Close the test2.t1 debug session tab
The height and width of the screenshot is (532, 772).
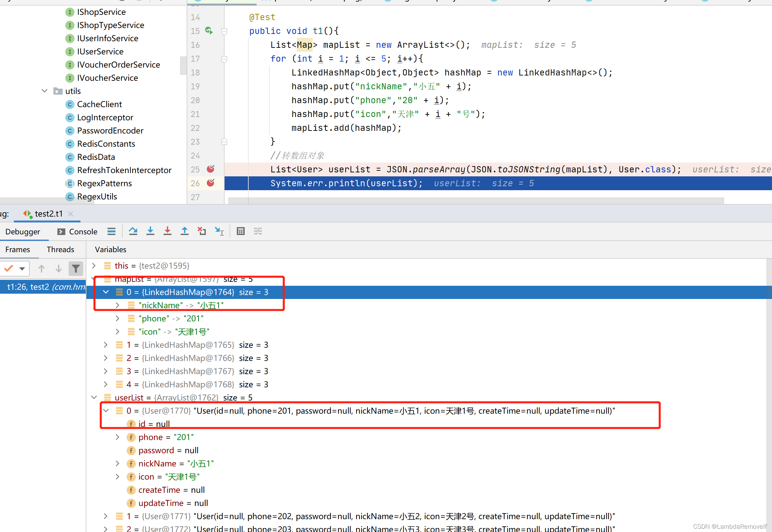pyautogui.click(x=71, y=214)
